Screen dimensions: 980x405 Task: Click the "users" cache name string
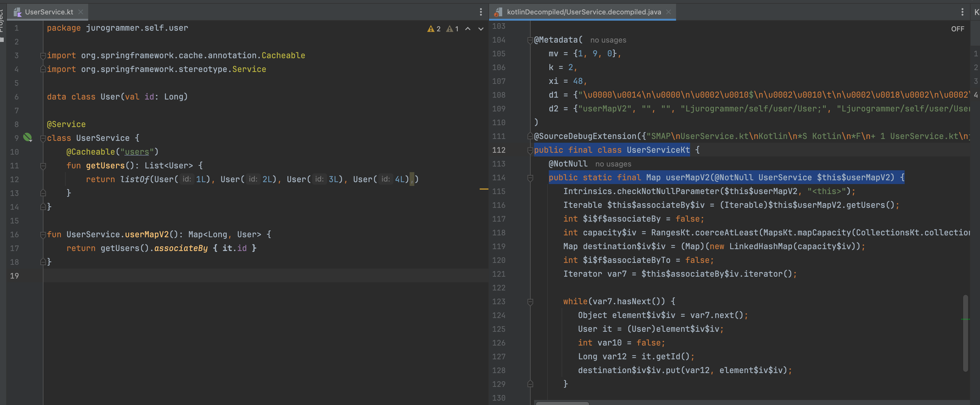137,152
